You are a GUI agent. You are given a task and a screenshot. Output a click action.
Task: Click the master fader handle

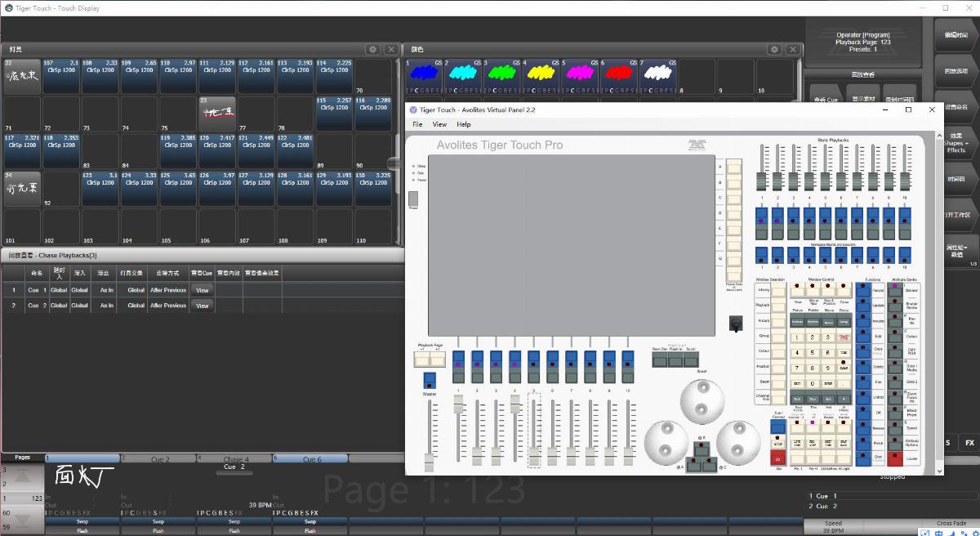[x=430, y=462]
